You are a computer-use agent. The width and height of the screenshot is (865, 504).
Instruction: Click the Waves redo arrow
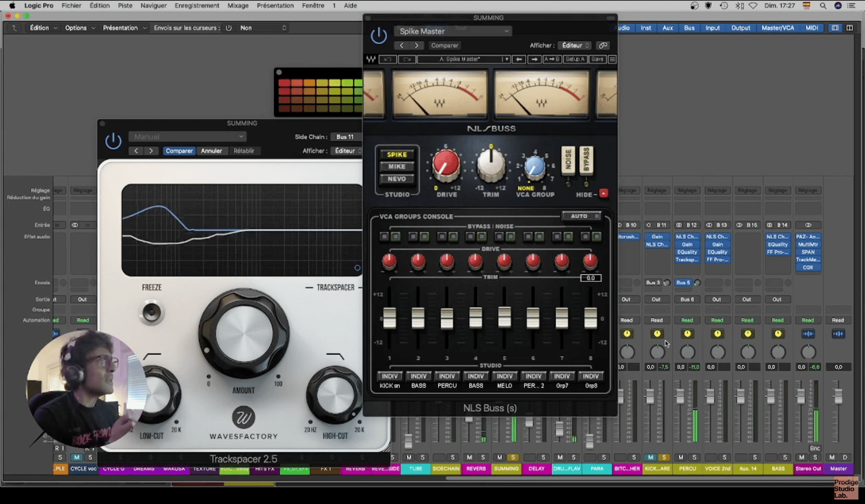(x=407, y=59)
